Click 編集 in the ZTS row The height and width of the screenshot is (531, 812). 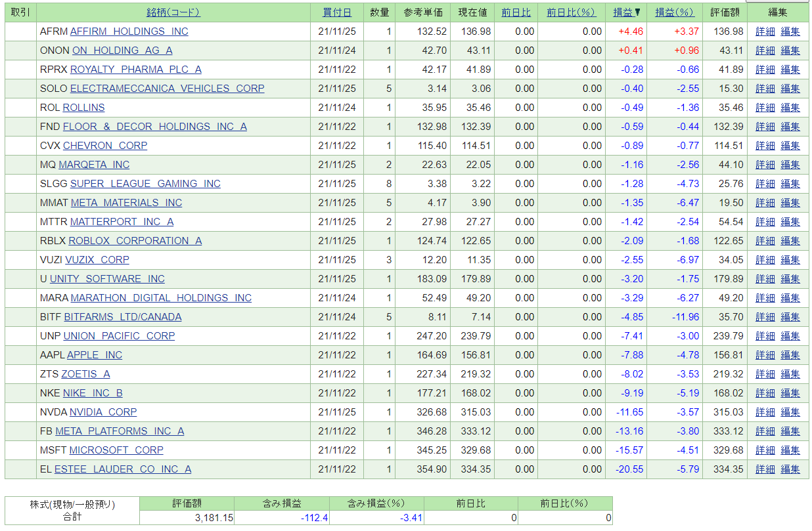point(790,374)
